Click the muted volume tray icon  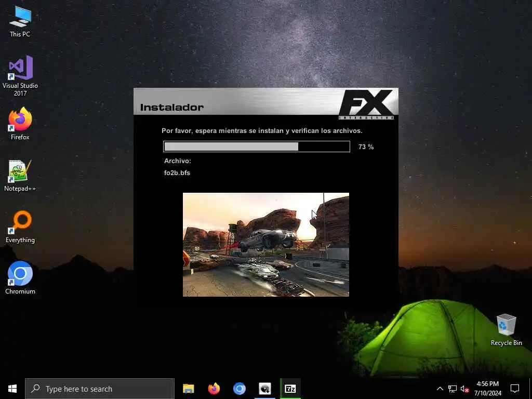coord(464,389)
